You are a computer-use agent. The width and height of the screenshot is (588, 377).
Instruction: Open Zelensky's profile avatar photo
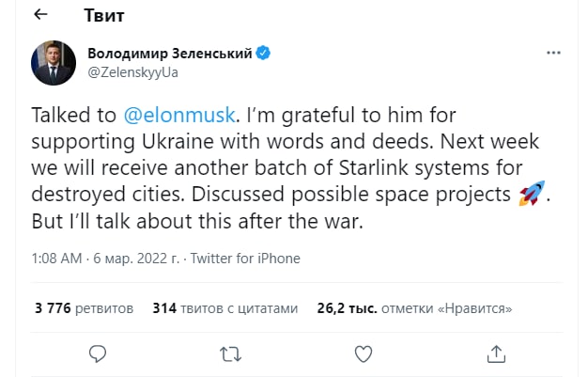(54, 62)
